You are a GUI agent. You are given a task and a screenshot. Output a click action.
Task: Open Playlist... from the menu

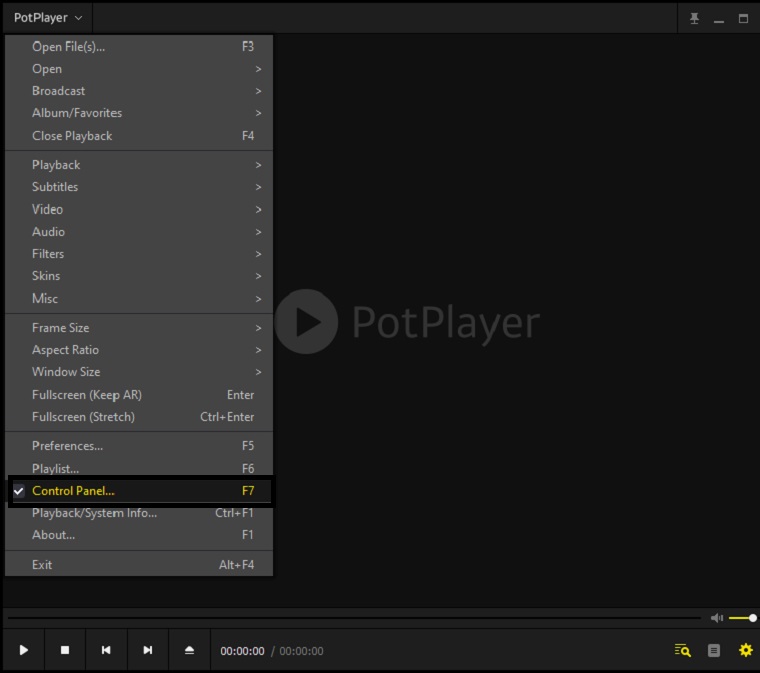(x=139, y=468)
